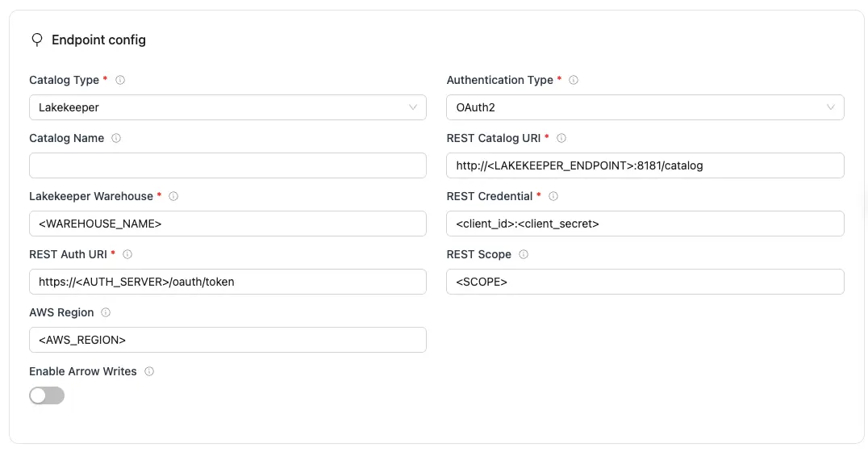Click the REST Scope input field
Screen dimensions: 868x456
(645, 282)
